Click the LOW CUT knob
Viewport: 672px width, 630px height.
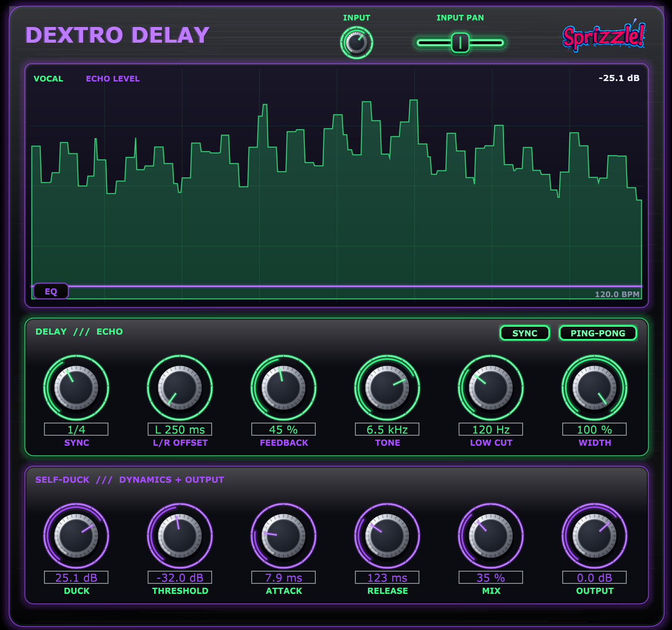(491, 388)
